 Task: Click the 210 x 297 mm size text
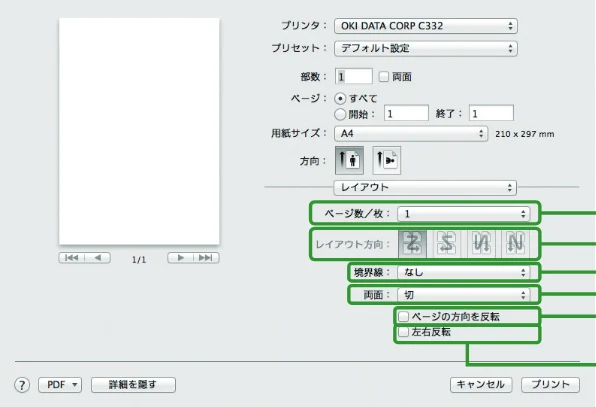(x=525, y=134)
